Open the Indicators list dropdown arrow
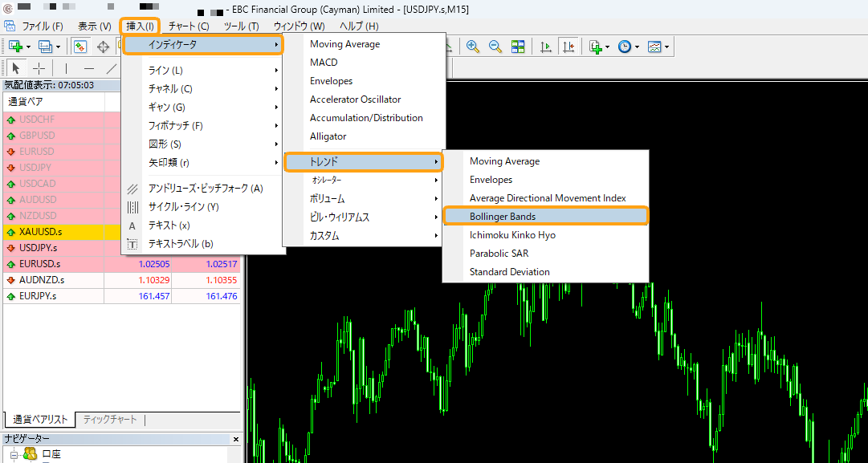 [x=607, y=47]
